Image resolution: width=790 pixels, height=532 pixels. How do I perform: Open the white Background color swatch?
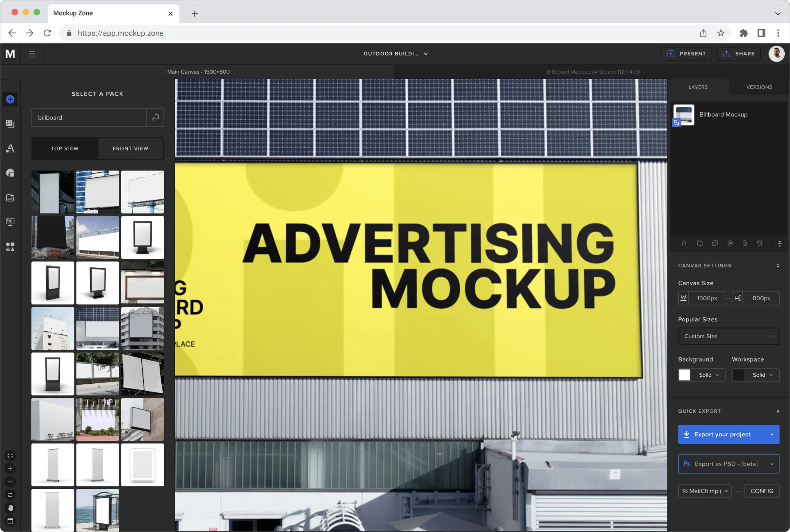[x=684, y=375]
